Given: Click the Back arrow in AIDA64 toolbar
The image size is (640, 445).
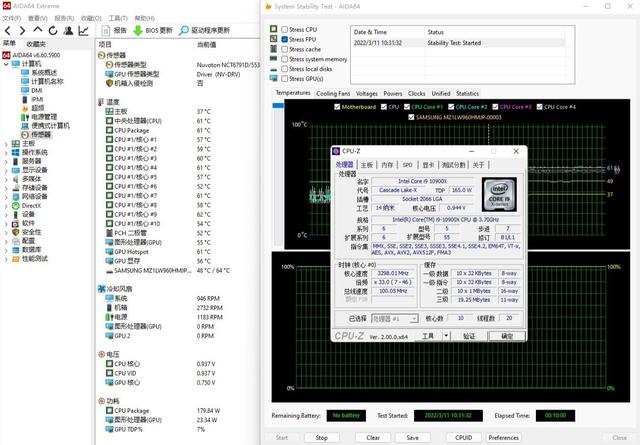Looking at the screenshot, I should point(8,31).
